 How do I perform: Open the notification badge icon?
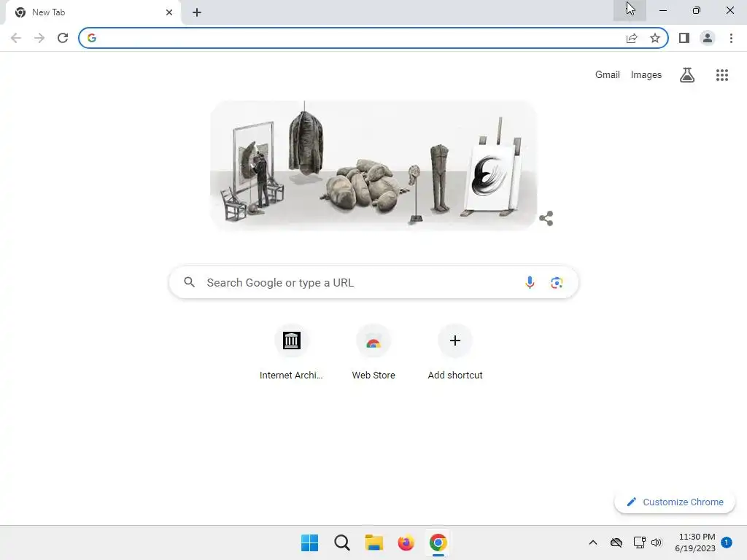coord(727,542)
